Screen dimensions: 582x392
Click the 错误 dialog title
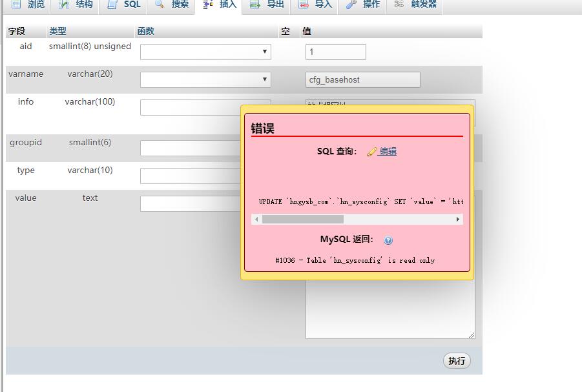click(263, 129)
